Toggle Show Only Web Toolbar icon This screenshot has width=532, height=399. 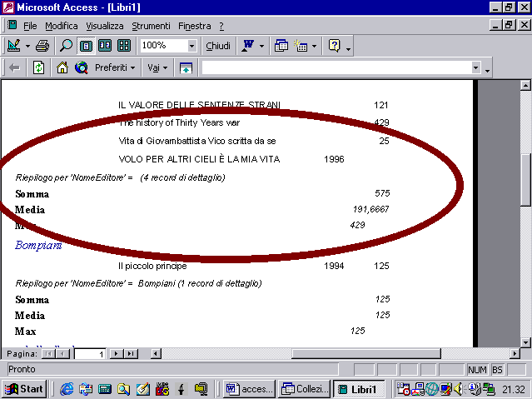pos(186,67)
